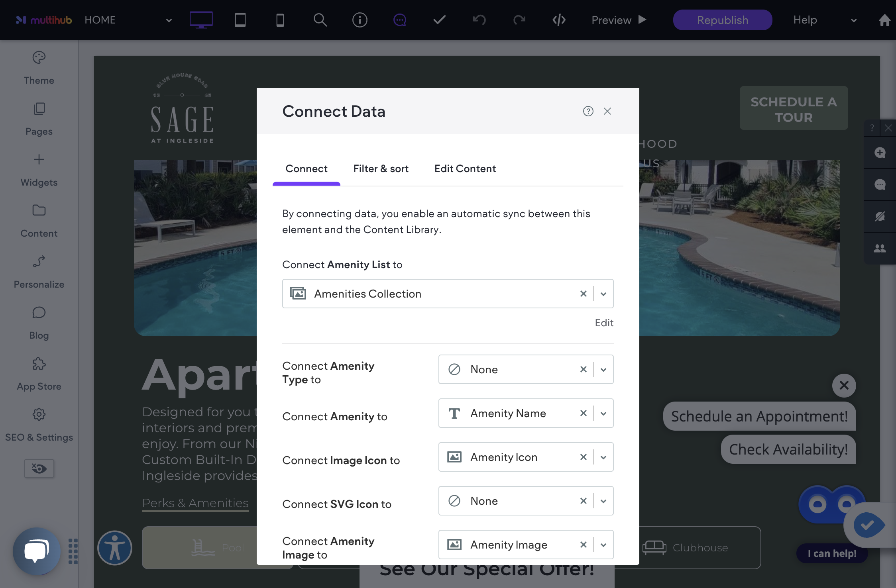Expand Amenity Type None dropdown

603,370
